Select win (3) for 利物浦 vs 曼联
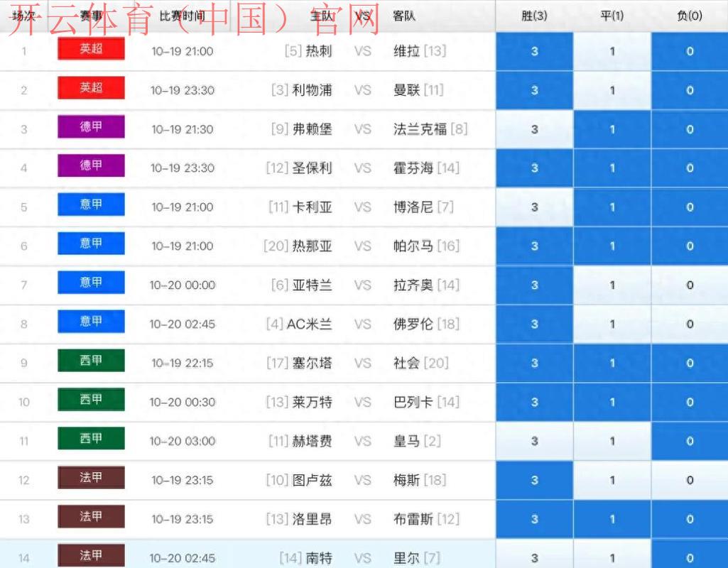This screenshot has width=728, height=568. (x=534, y=90)
